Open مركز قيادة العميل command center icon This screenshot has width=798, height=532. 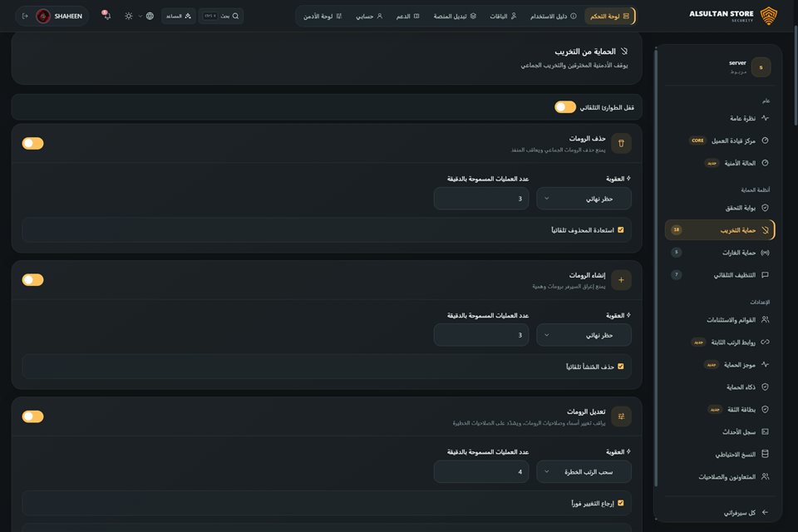tap(765, 140)
